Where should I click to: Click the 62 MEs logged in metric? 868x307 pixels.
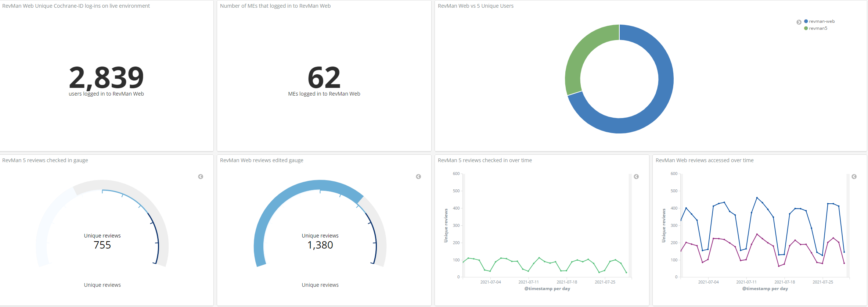click(x=324, y=77)
